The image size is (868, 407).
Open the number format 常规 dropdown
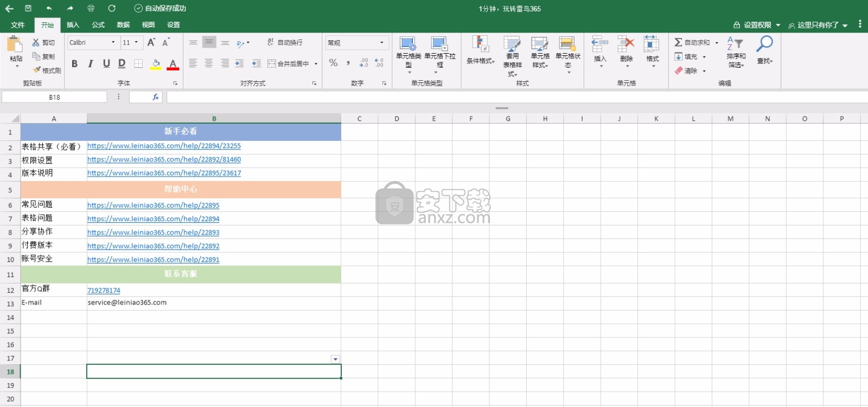tap(381, 42)
